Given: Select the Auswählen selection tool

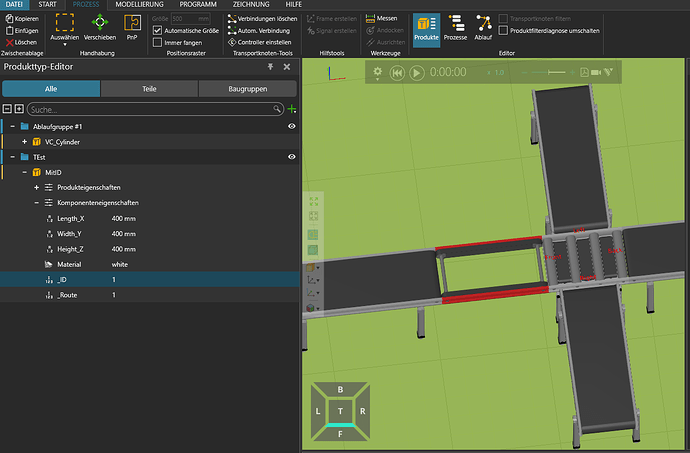Looking at the screenshot, I should pyautogui.click(x=65, y=26).
